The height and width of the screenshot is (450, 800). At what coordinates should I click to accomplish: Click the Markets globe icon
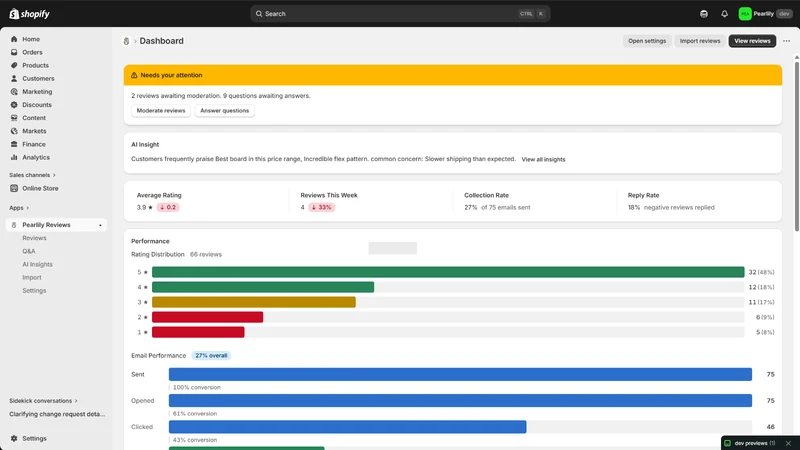tap(14, 131)
